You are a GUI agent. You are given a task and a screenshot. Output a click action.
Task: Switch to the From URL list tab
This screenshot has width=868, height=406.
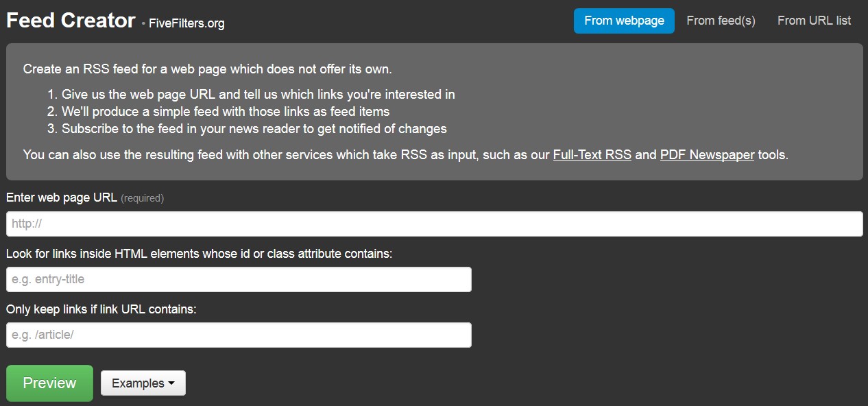(814, 21)
